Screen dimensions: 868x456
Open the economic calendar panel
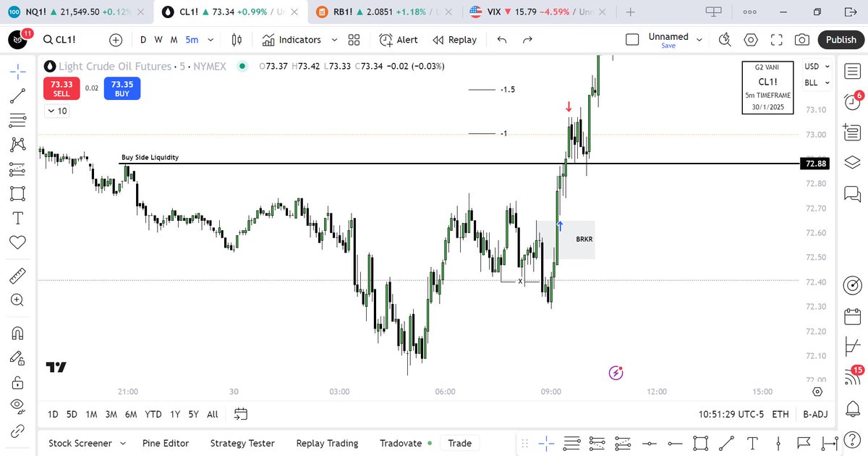coord(852,316)
